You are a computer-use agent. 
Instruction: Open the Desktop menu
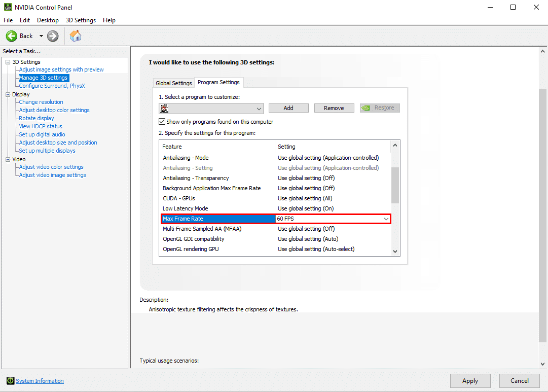[x=48, y=20]
